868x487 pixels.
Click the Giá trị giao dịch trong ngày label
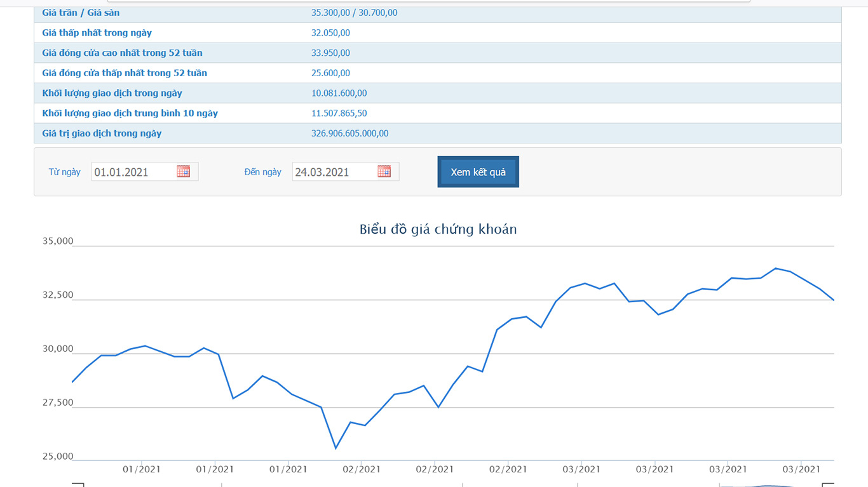coord(102,133)
